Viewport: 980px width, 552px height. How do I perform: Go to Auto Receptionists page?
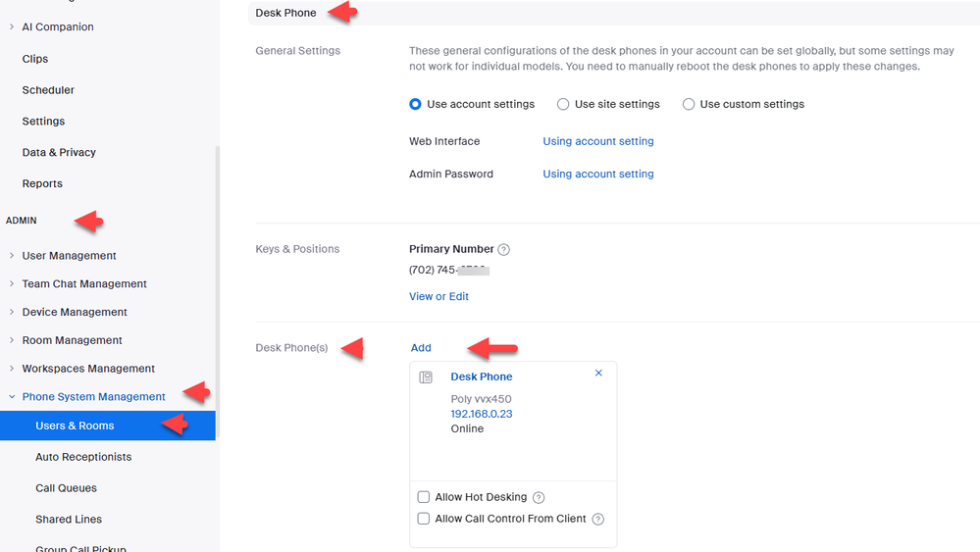click(83, 457)
